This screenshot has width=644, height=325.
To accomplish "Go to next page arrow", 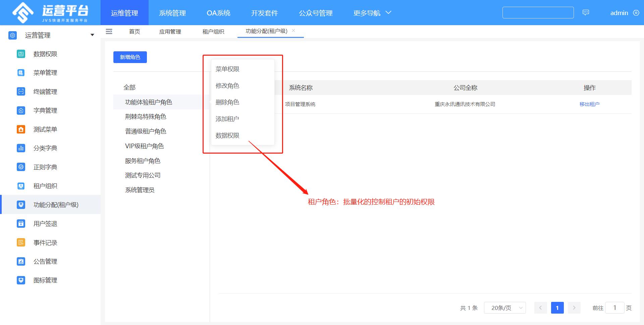I will 574,308.
